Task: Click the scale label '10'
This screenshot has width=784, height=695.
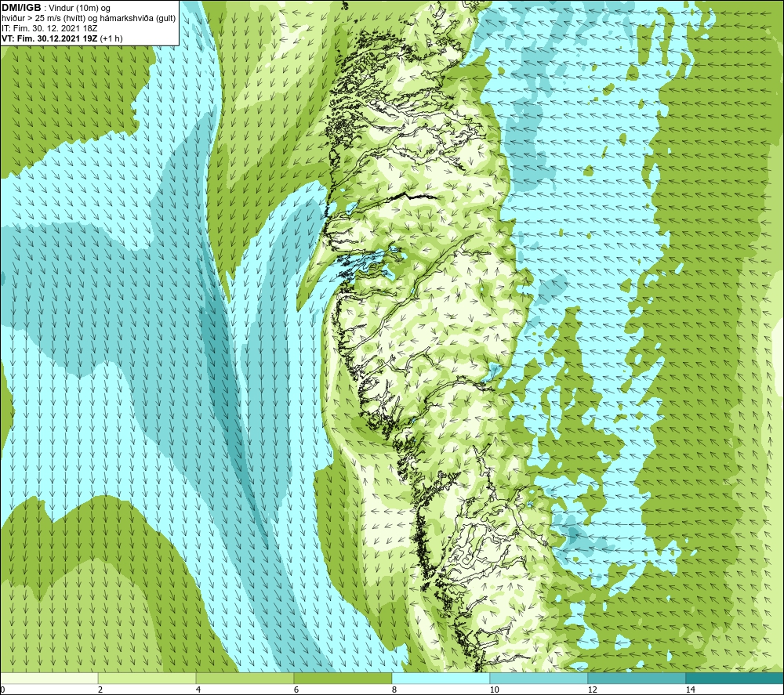Action: (494, 690)
